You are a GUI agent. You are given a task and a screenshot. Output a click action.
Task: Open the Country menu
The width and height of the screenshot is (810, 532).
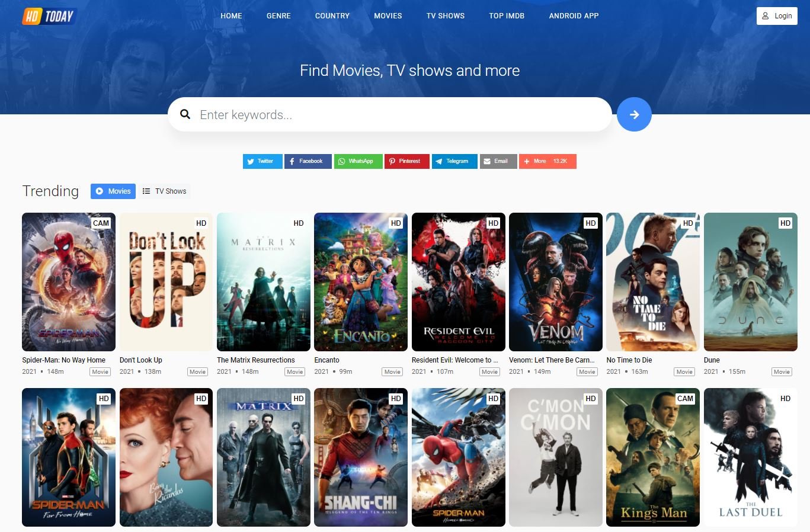(332, 16)
